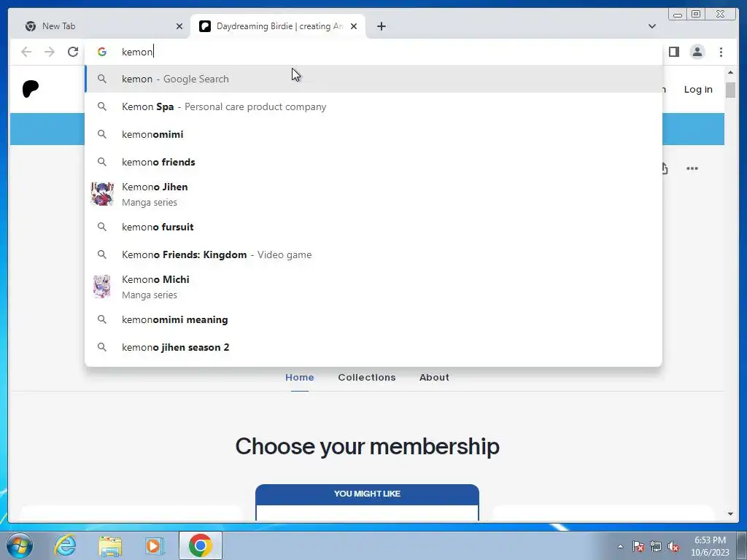
Task: Open the About tab
Action: coord(434,377)
